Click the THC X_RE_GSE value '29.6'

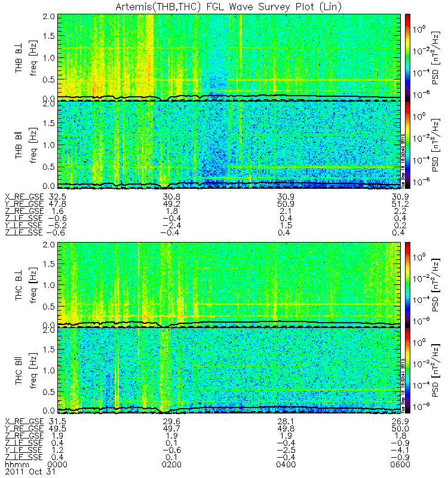[x=171, y=421]
